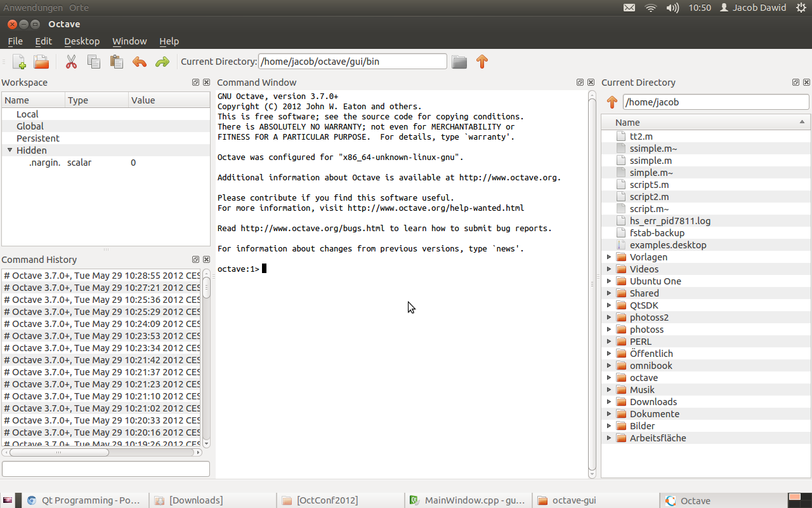This screenshot has height=508, width=812.
Task: Expand the QtSDK folder
Action: (x=609, y=305)
